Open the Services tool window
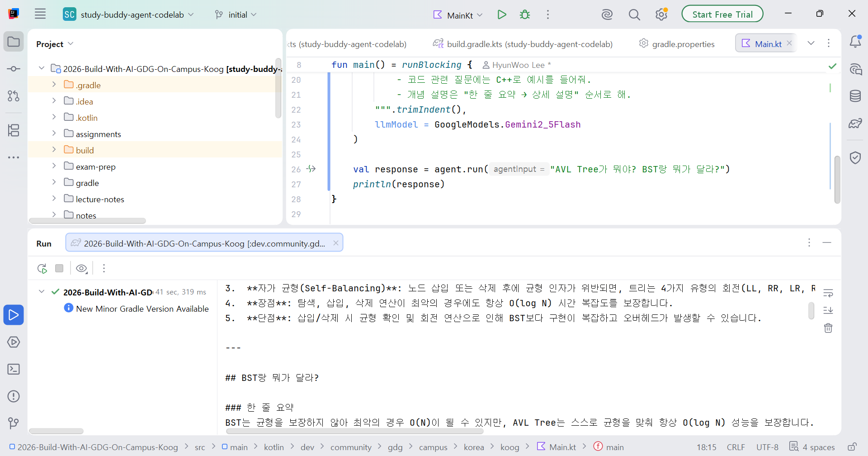Screen dimensions: 868x456 tap(14, 342)
